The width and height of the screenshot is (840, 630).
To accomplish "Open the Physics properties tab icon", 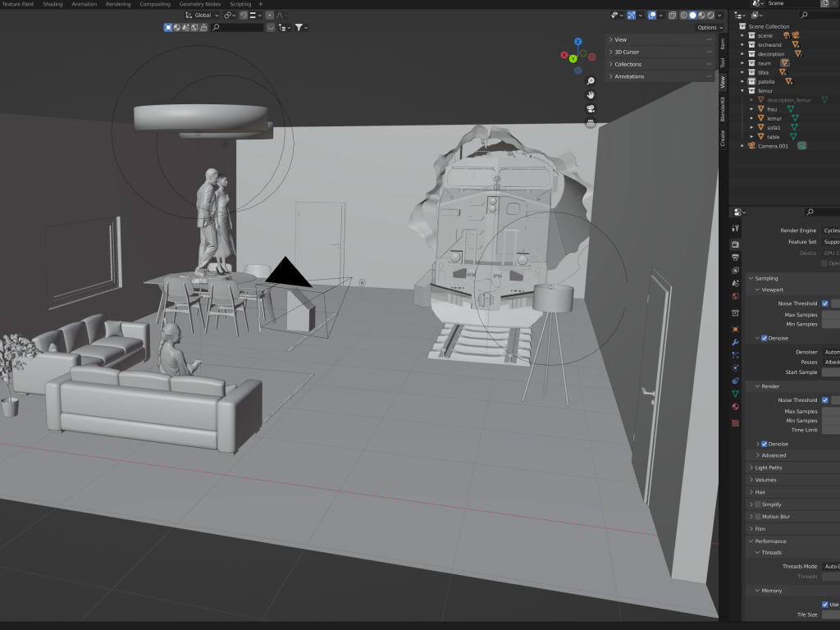I will coord(736,368).
